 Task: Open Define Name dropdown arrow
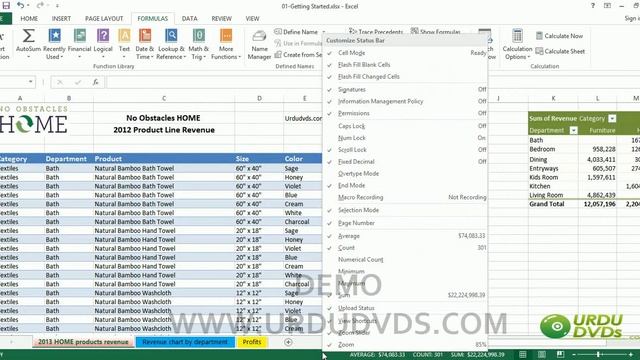[324, 32]
